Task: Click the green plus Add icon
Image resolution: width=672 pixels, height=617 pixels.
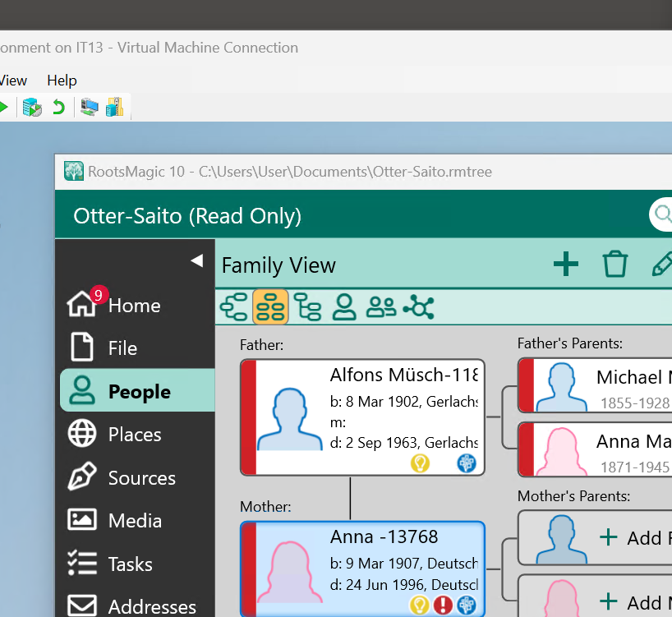Action: pos(565,265)
